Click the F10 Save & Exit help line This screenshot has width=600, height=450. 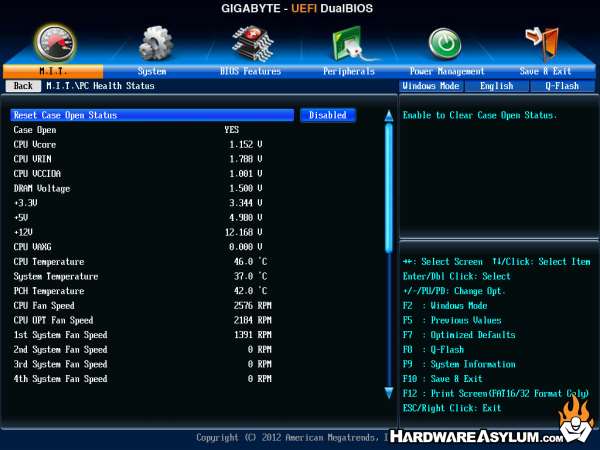[442, 379]
